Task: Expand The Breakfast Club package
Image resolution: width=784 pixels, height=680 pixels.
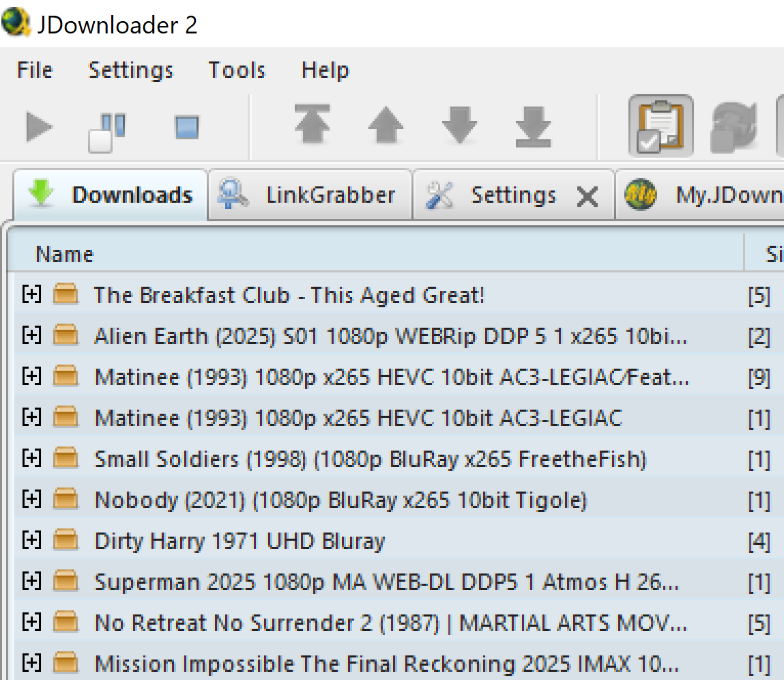Action: coord(31,294)
